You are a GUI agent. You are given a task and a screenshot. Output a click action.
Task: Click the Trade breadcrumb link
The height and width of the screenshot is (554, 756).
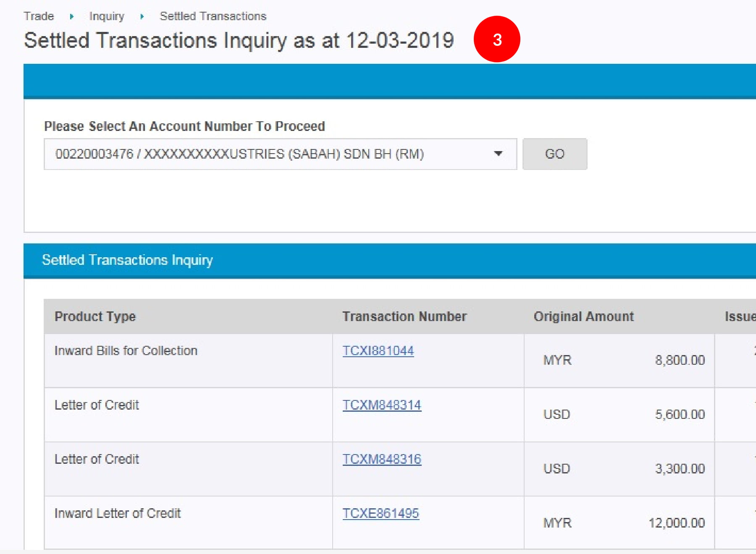coord(39,16)
